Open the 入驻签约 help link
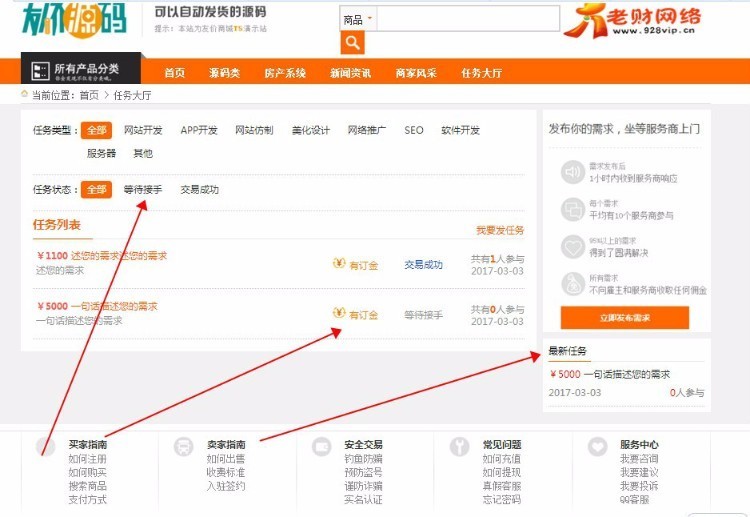The width and height of the screenshot is (750, 517). click(x=226, y=486)
